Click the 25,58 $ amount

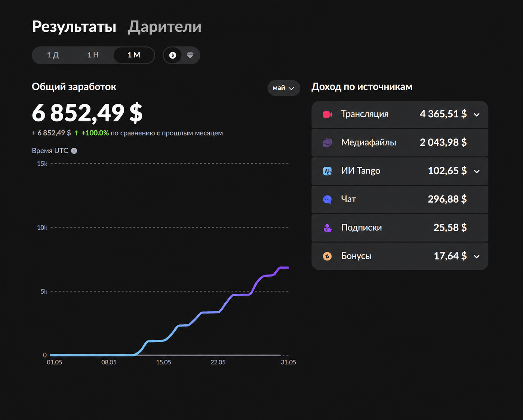tap(450, 228)
